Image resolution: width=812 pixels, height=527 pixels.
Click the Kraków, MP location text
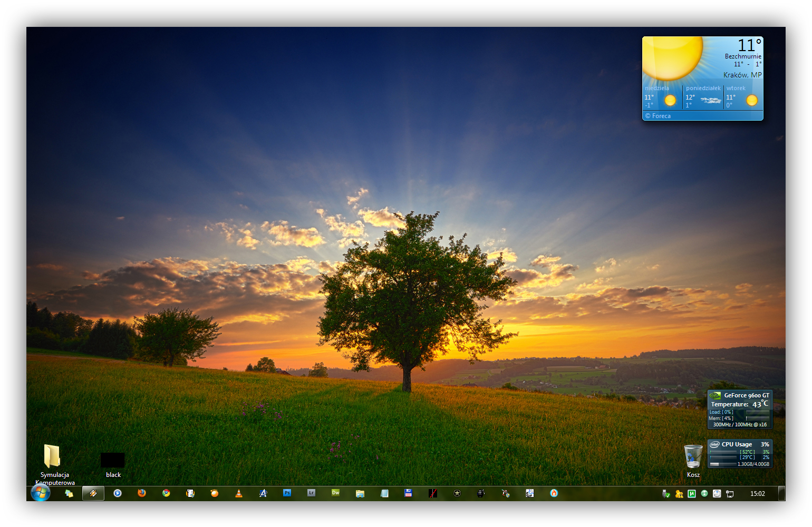point(742,75)
